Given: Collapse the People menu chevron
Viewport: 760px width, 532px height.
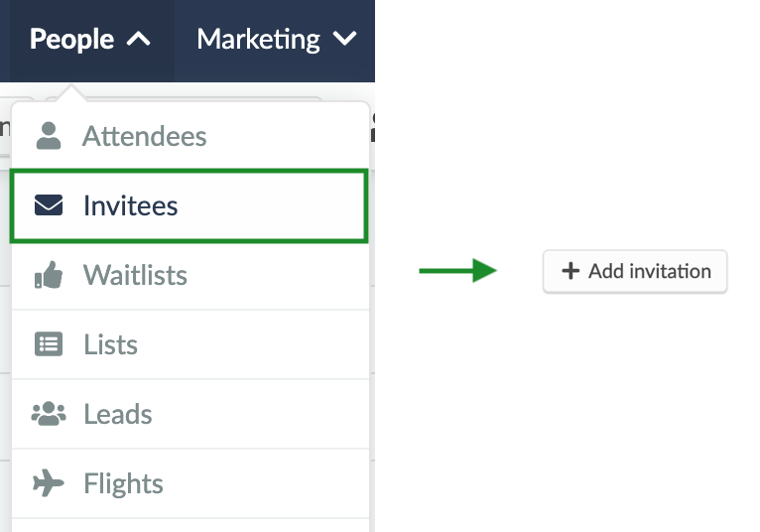Looking at the screenshot, I should [x=139, y=40].
